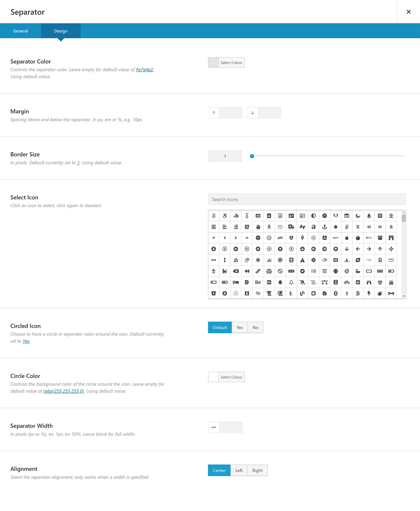Select the bicycle icon

347,282
